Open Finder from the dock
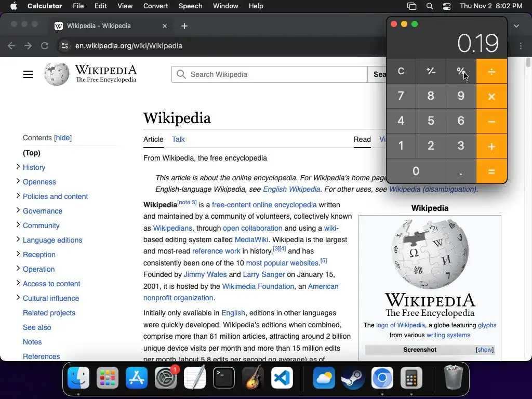This screenshot has height=399, width=532. tap(78, 378)
